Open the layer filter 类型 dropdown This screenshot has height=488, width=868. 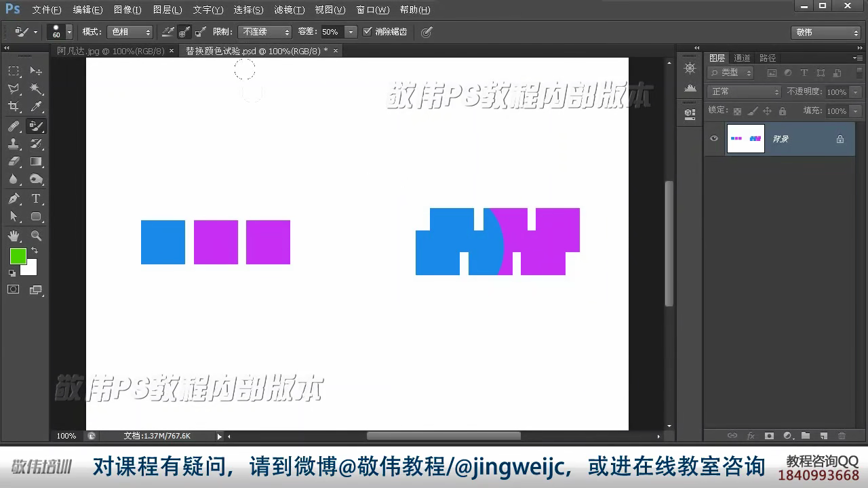coord(730,73)
